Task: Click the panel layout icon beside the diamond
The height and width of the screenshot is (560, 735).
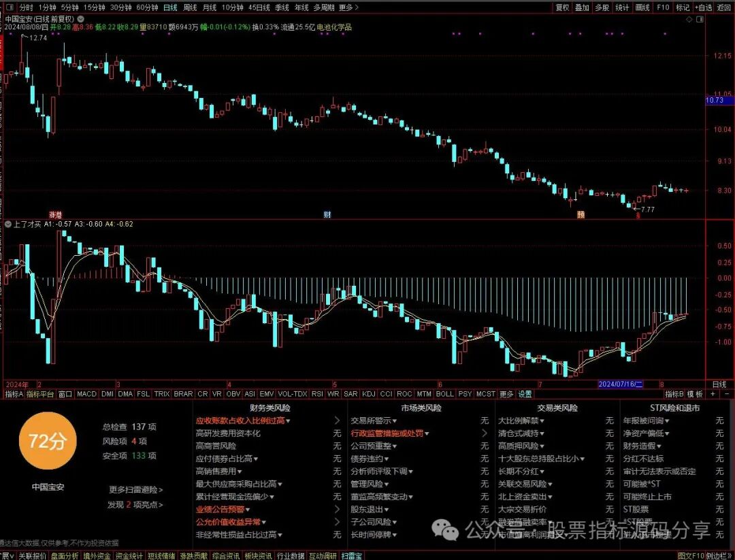Action: click(x=700, y=19)
